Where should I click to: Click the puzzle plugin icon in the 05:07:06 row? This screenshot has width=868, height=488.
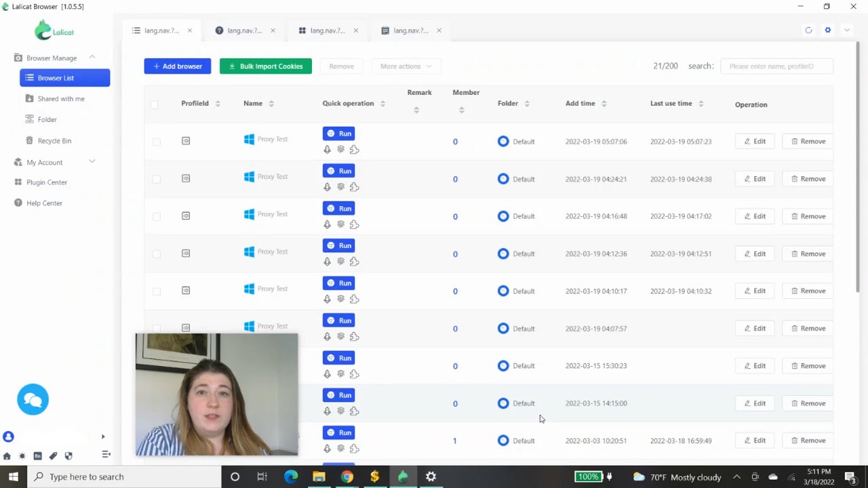354,149
